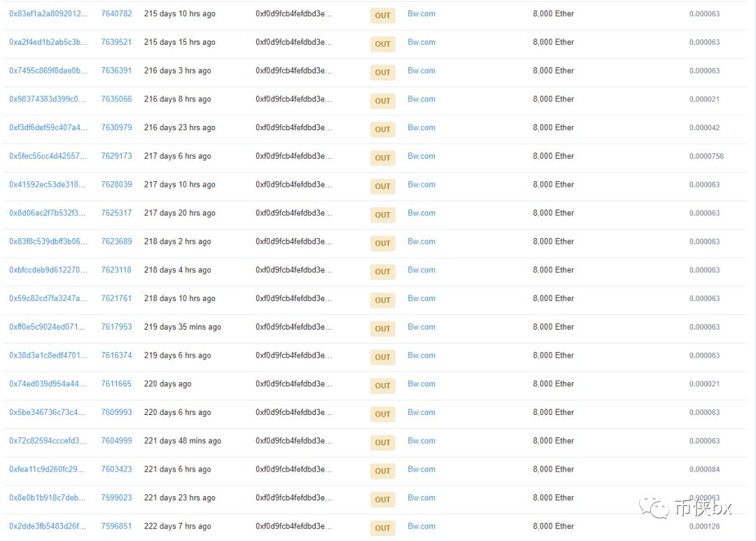Viewport: 756px width, 541px height.
Task: Select 8,000 Ether value in block 7628039 row
Action: tap(554, 184)
